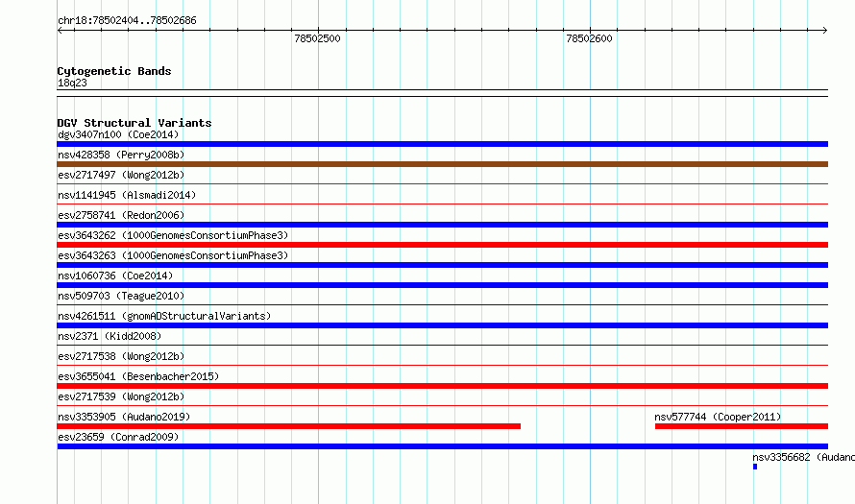Select the 18q23 band label
The width and height of the screenshot is (855, 504).
(72, 83)
